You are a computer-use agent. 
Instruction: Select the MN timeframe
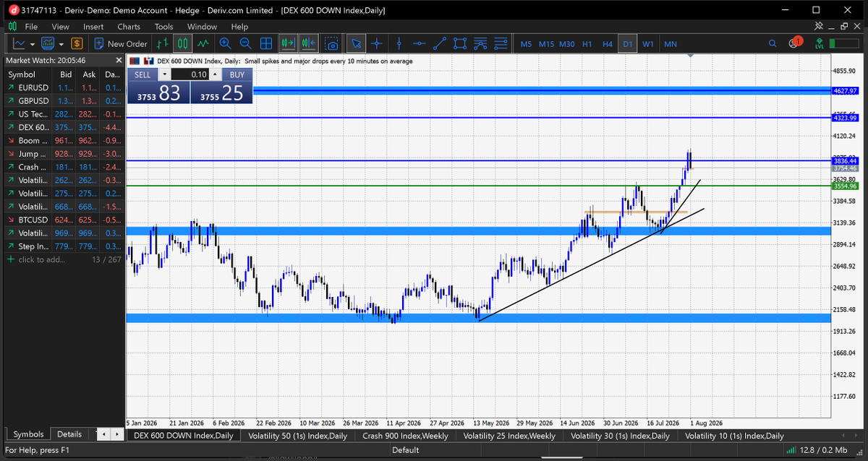point(671,44)
